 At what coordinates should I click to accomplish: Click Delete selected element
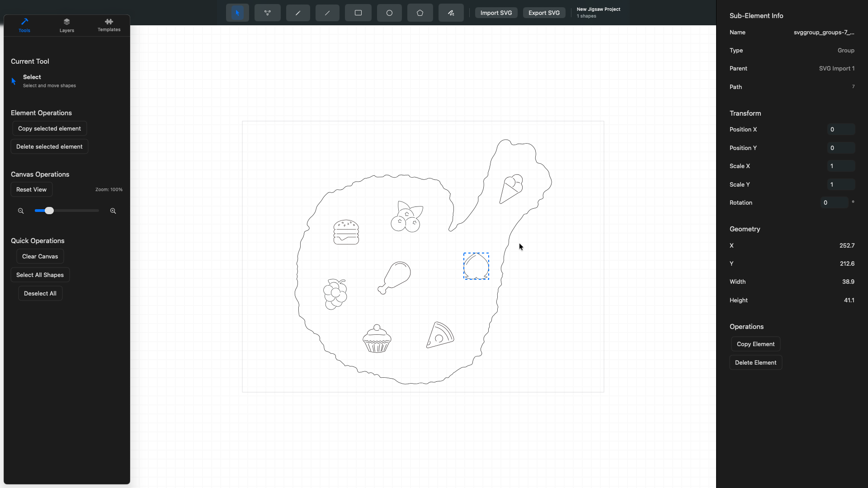click(49, 146)
